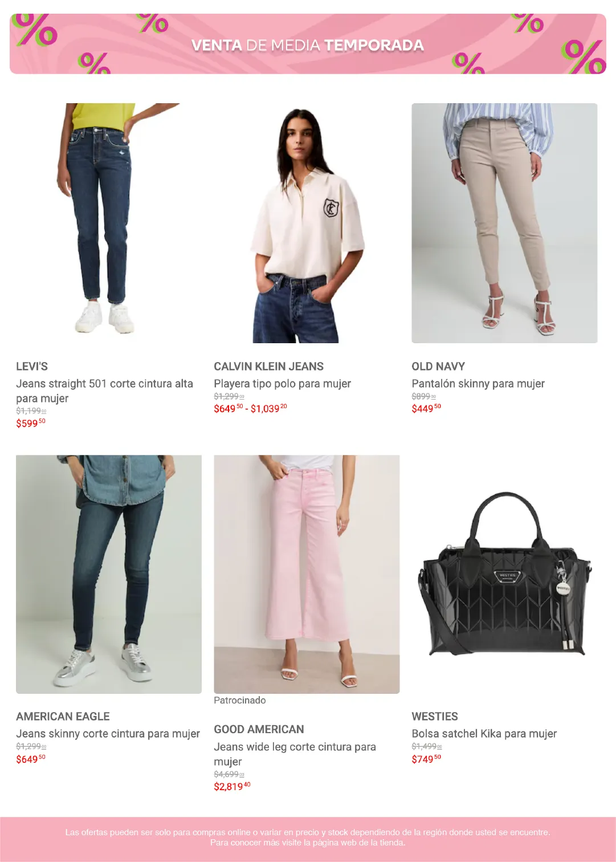Select the CALVIN KLEIN JEANS brand name

click(268, 367)
